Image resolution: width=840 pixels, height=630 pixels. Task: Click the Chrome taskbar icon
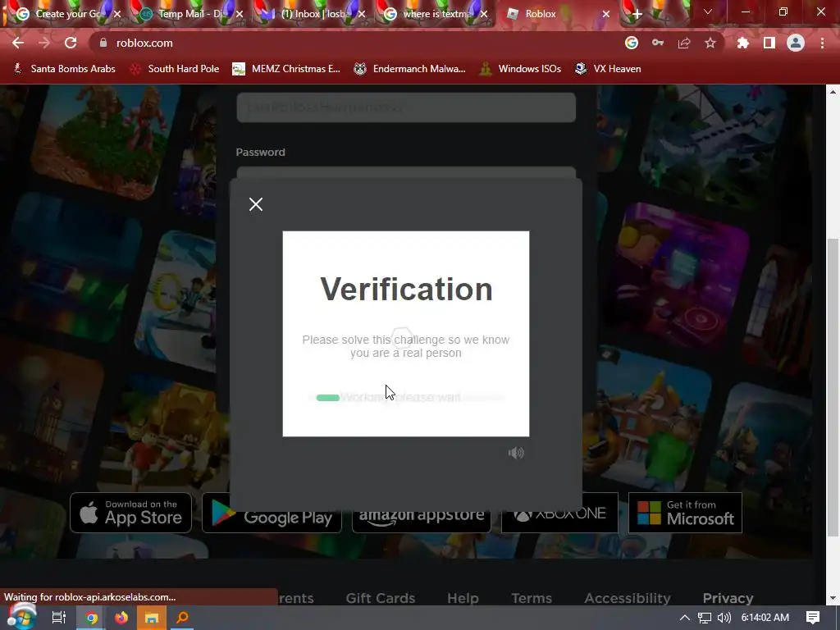[x=92, y=619]
